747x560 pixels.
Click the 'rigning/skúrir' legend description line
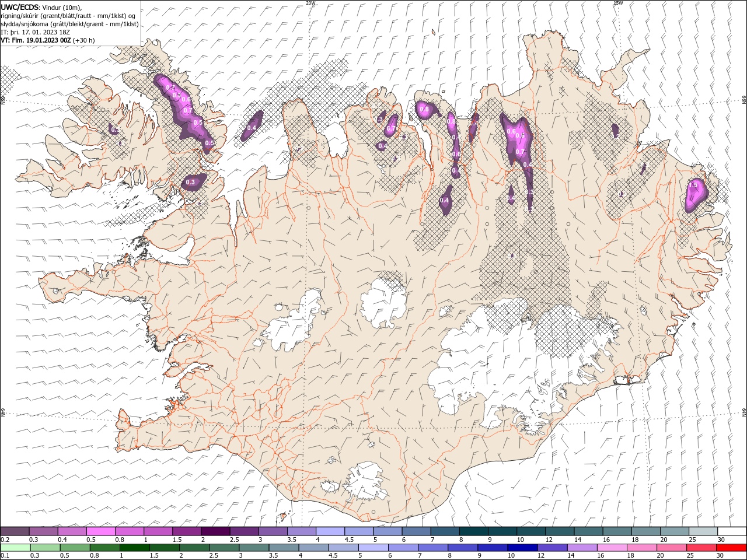[68, 15]
